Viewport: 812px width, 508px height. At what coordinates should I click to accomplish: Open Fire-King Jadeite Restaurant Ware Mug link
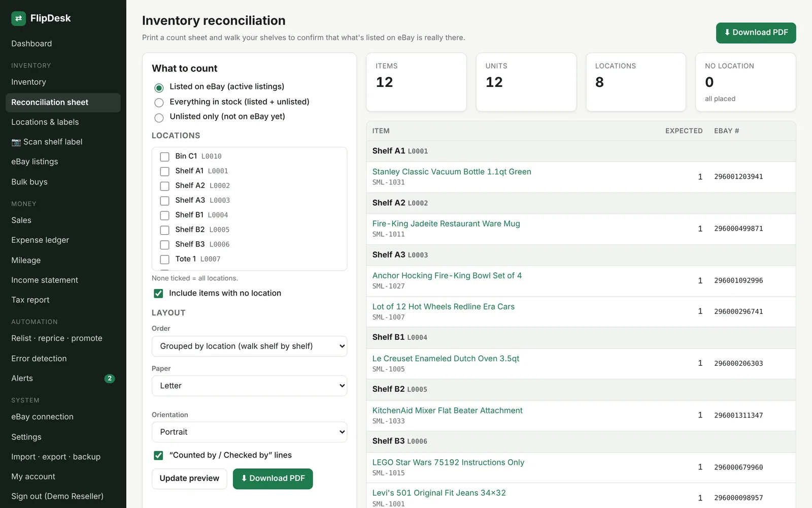point(446,224)
